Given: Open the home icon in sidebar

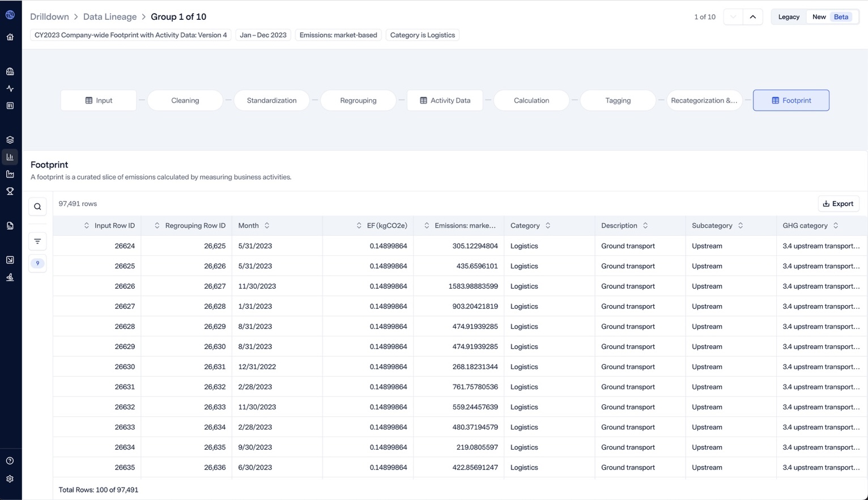Looking at the screenshot, I should 10,37.
